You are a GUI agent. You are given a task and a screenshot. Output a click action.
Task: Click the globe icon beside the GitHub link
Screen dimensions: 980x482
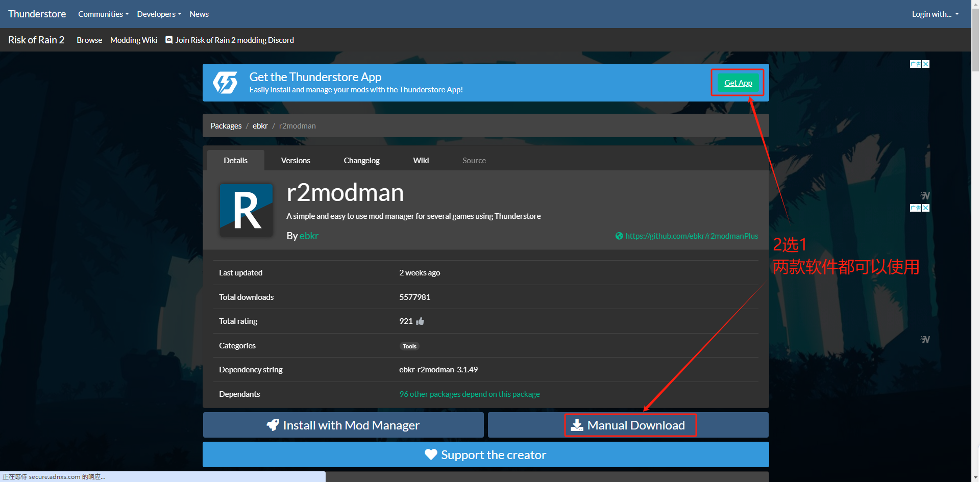click(619, 236)
